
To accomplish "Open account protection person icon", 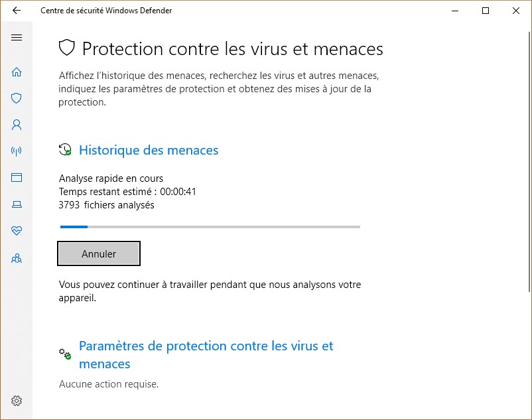I will tap(17, 125).
